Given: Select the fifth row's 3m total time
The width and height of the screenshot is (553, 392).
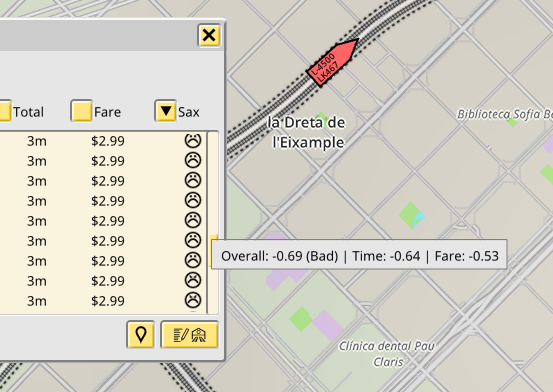Looking at the screenshot, I should click(37, 221).
